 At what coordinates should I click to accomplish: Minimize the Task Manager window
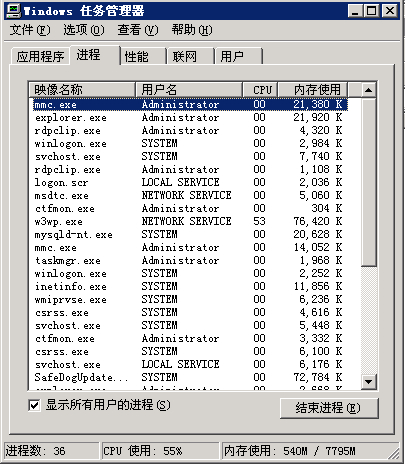click(x=355, y=11)
